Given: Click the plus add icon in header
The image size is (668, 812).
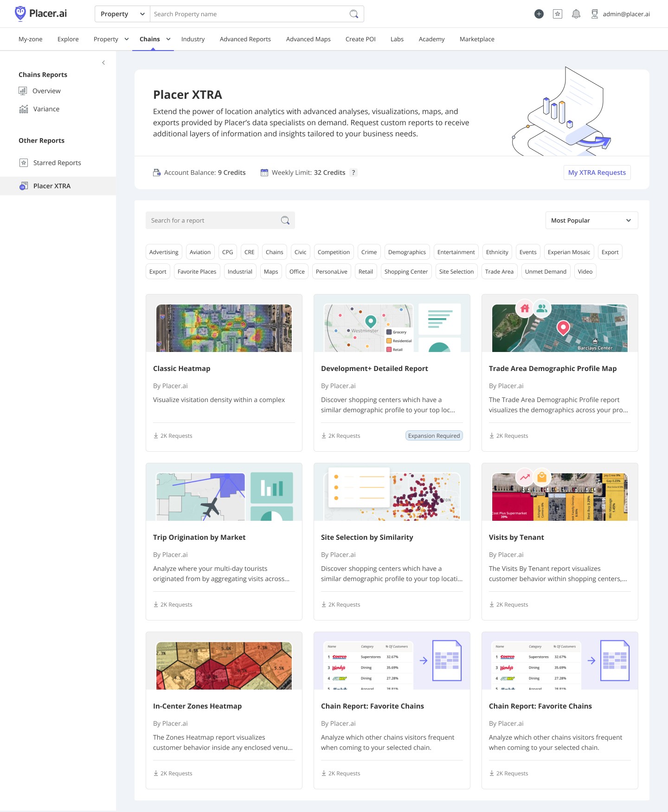Looking at the screenshot, I should (x=539, y=14).
